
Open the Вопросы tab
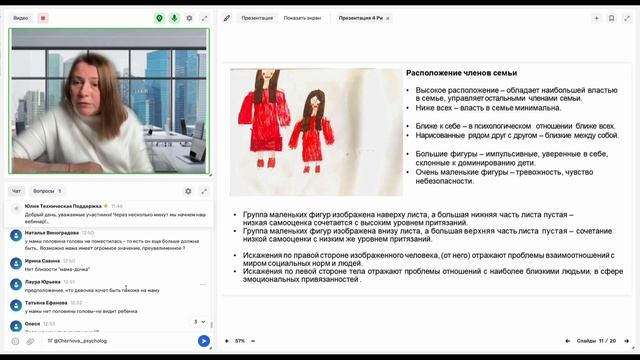coord(47,191)
